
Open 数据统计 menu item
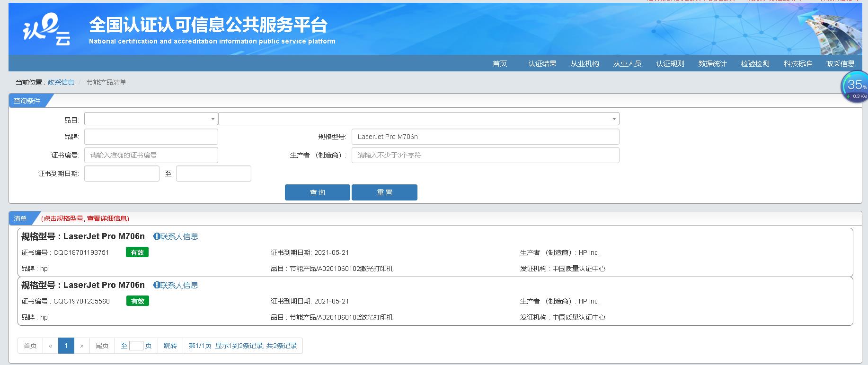(713, 64)
